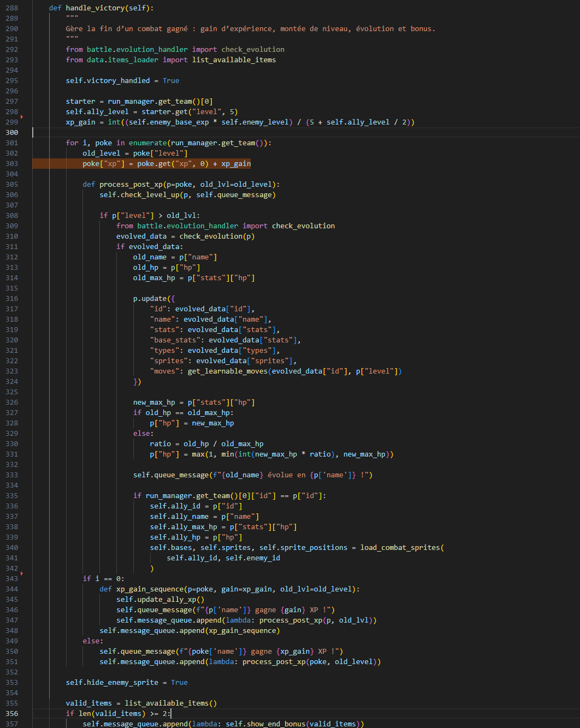Click self.ally_id = p["id"] assignment
Viewport: 580px width, 728px height.
[x=196, y=506]
